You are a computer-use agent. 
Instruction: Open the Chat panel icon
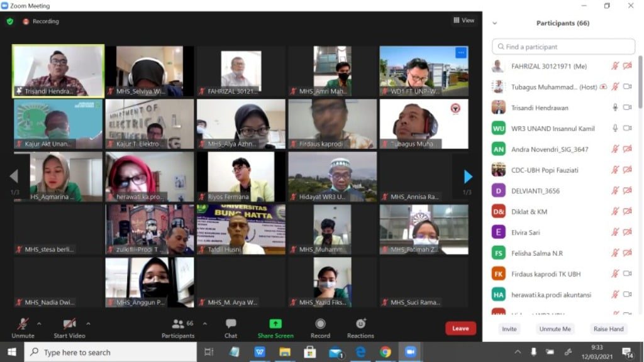point(231,324)
